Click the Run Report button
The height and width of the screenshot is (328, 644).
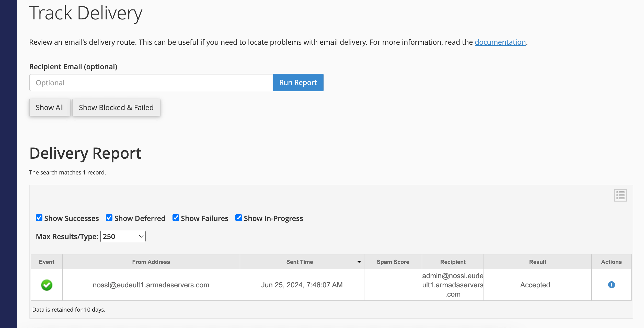(x=298, y=83)
